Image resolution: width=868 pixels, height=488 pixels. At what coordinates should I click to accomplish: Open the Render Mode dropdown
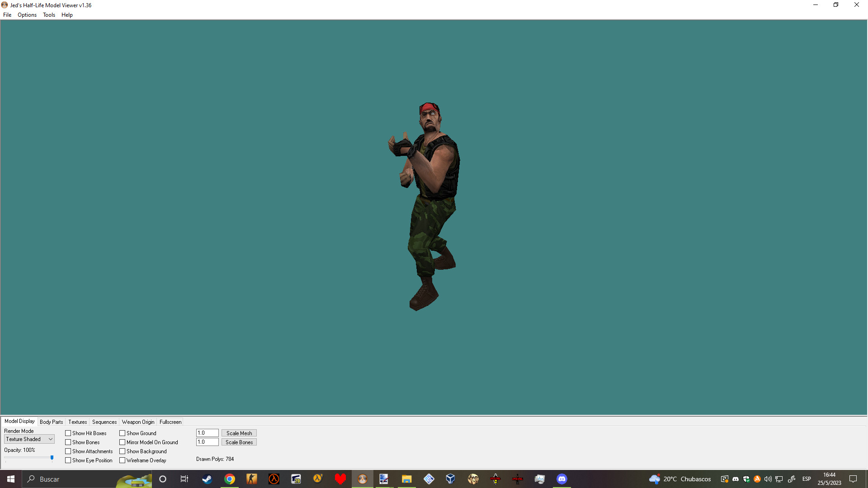point(29,439)
